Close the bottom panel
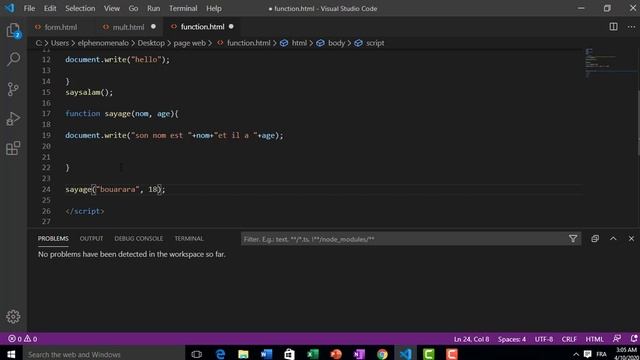The width and height of the screenshot is (640, 360). [631, 239]
